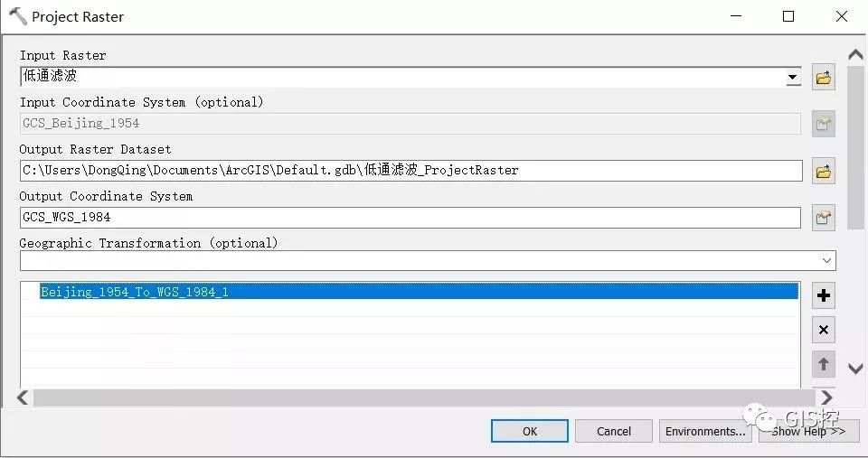Image resolution: width=868 pixels, height=458 pixels.
Task: Edit the Output Raster Dataset path field
Action: pos(410,171)
